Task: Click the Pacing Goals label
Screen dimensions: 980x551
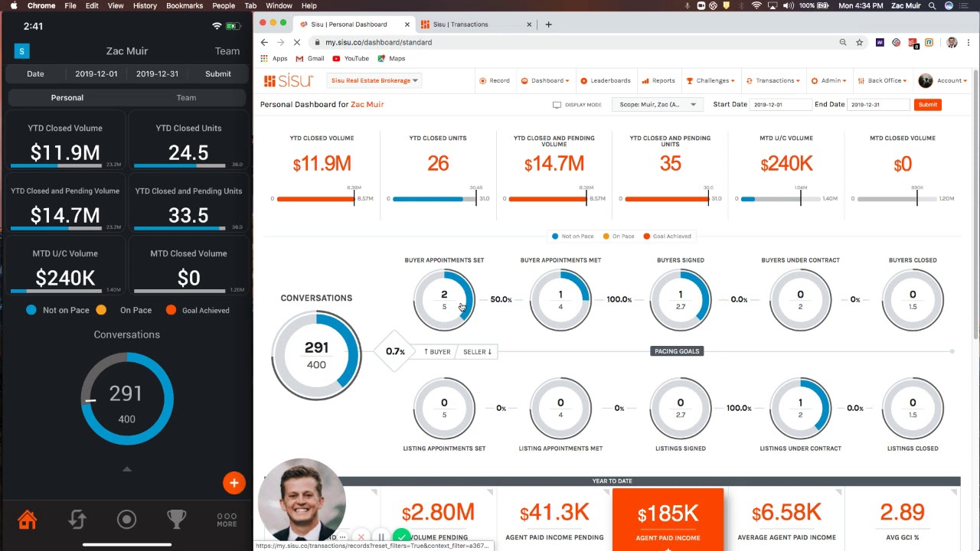Action: coord(678,351)
